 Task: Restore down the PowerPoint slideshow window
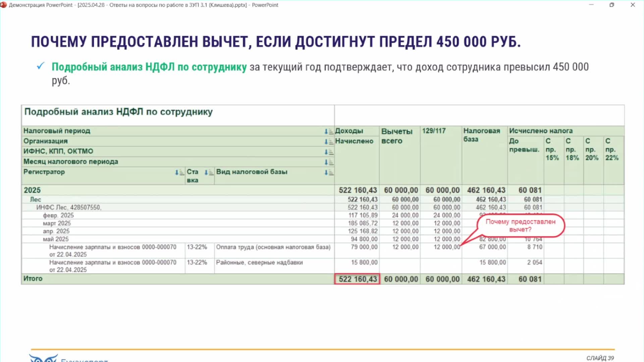pos(612,5)
